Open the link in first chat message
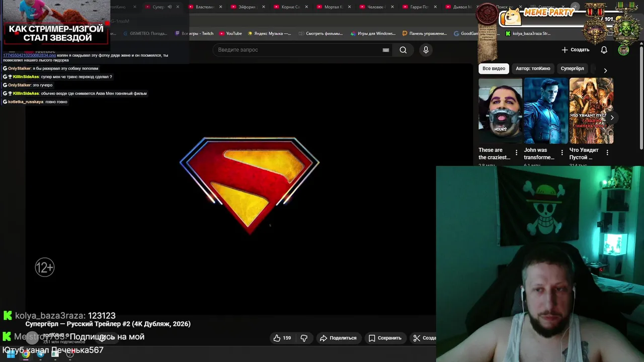Screen dimensions: 644x362 tap(29, 55)
